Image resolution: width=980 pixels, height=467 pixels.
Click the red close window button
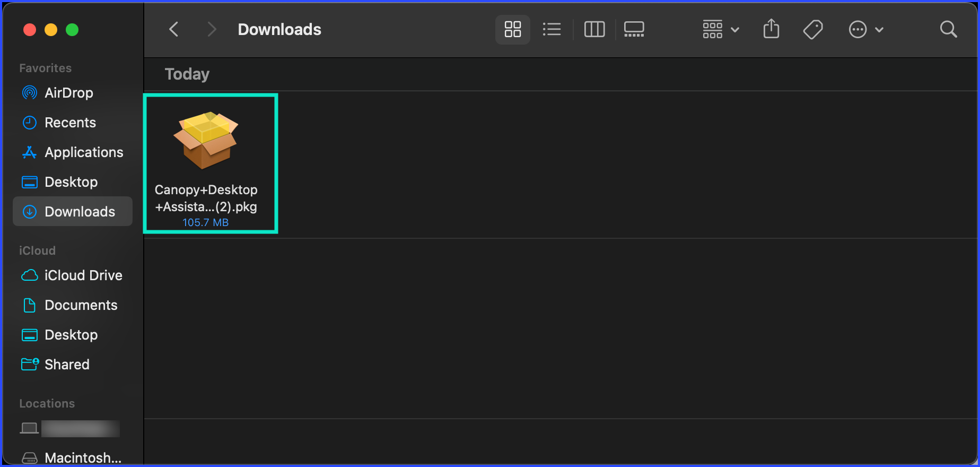click(30, 30)
